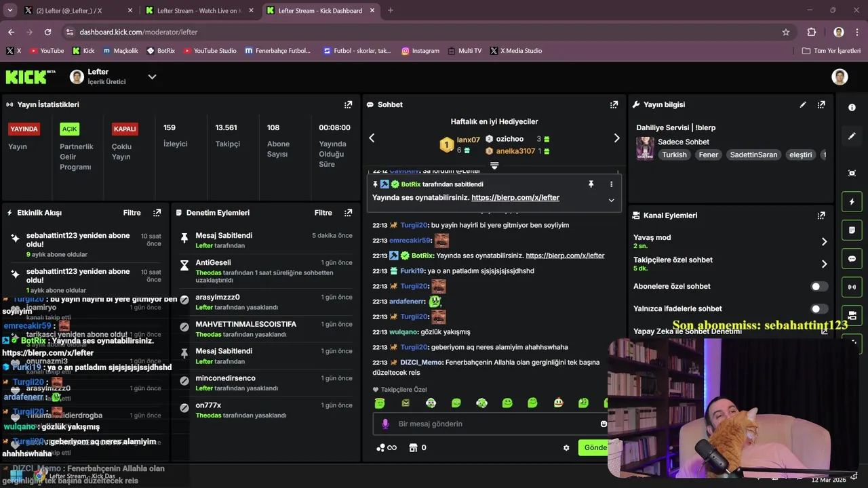The height and width of the screenshot is (488, 868).
Task: Click the Fener stream tag
Action: point(708,155)
